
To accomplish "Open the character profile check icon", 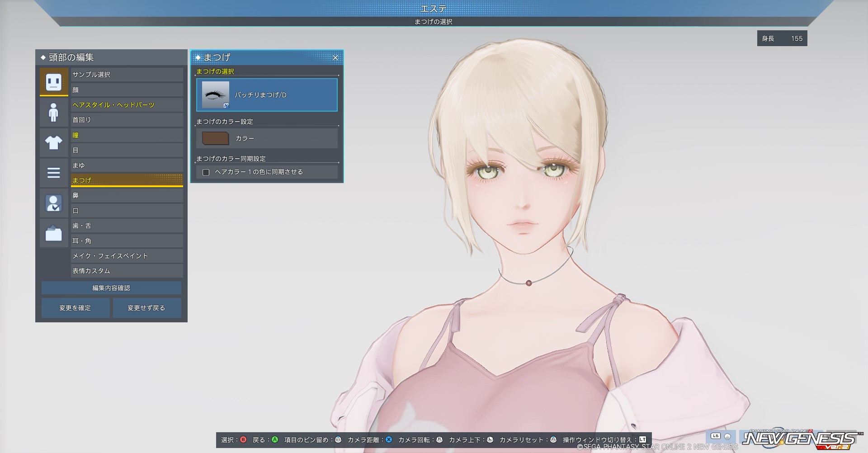I will (x=54, y=203).
